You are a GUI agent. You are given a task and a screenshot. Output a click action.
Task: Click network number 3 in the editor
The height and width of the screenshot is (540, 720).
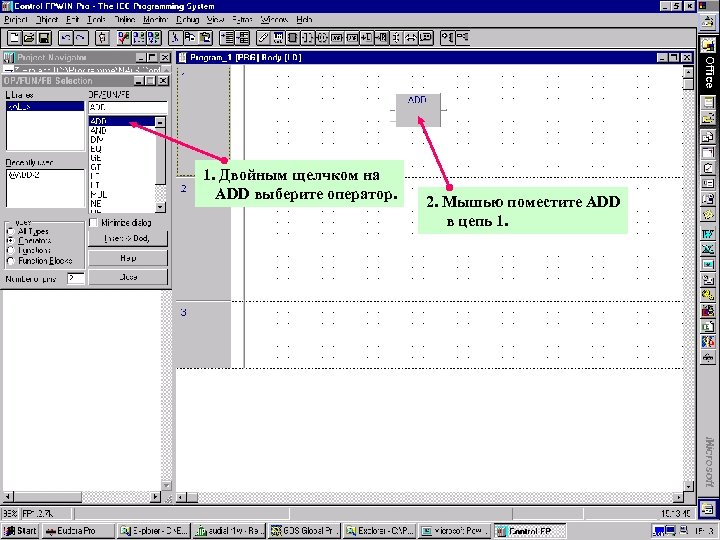[x=184, y=312]
